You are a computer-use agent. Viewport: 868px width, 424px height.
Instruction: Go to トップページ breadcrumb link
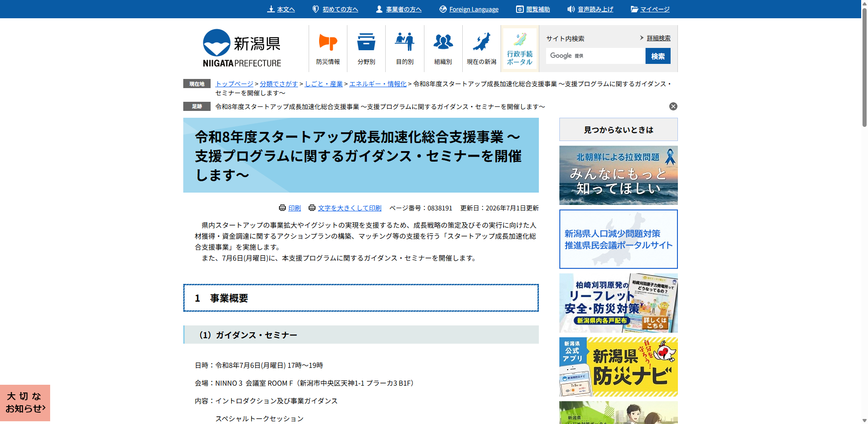[x=234, y=84]
